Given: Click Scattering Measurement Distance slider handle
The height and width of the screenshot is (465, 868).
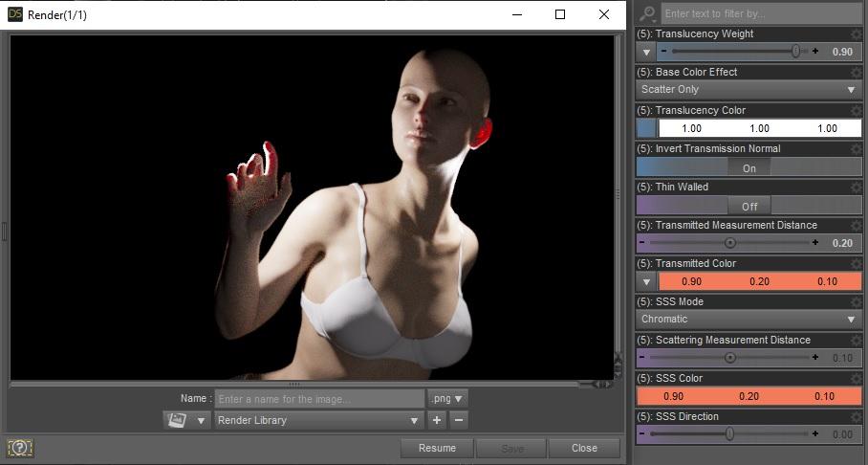Looking at the screenshot, I should pyautogui.click(x=730, y=358).
